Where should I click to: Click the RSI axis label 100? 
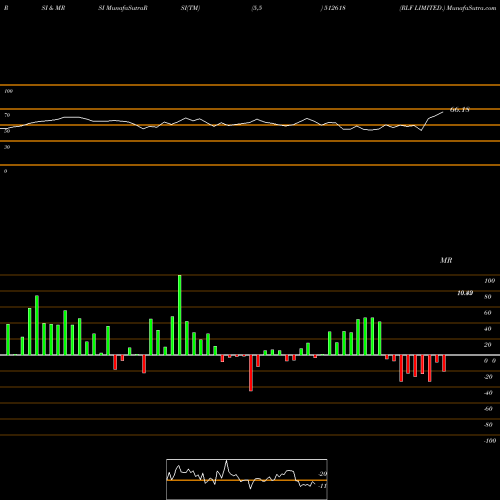coord(8,91)
